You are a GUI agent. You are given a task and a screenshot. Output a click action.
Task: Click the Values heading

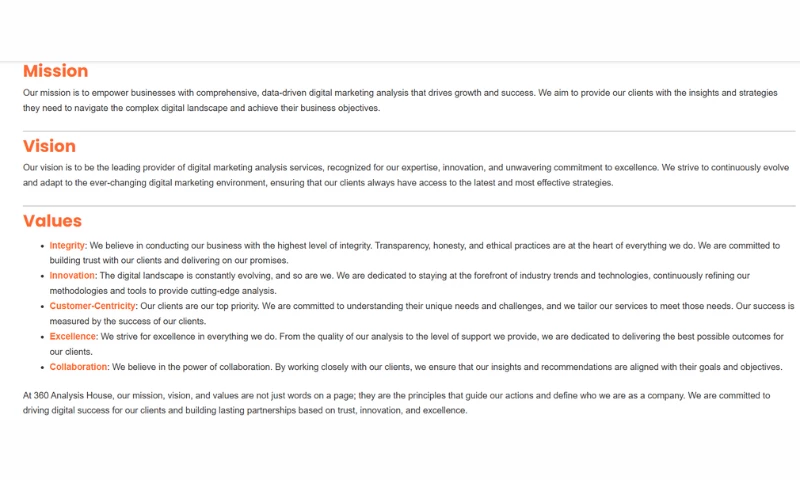52,221
